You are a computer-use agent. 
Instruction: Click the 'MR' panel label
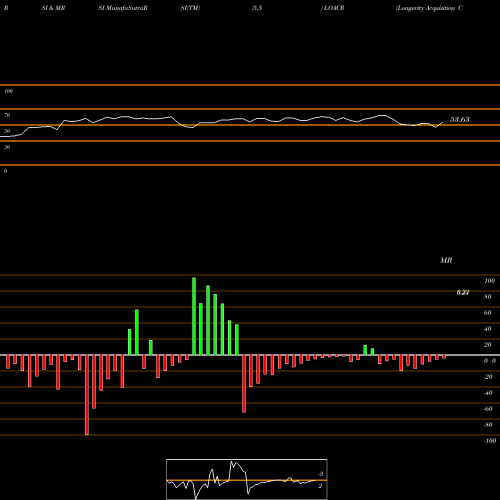(x=446, y=260)
